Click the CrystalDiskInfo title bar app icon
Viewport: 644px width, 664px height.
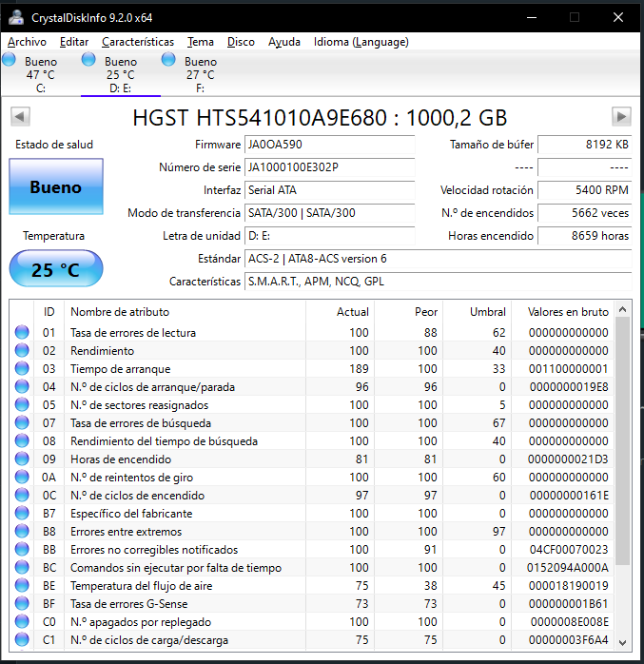pos(16,17)
